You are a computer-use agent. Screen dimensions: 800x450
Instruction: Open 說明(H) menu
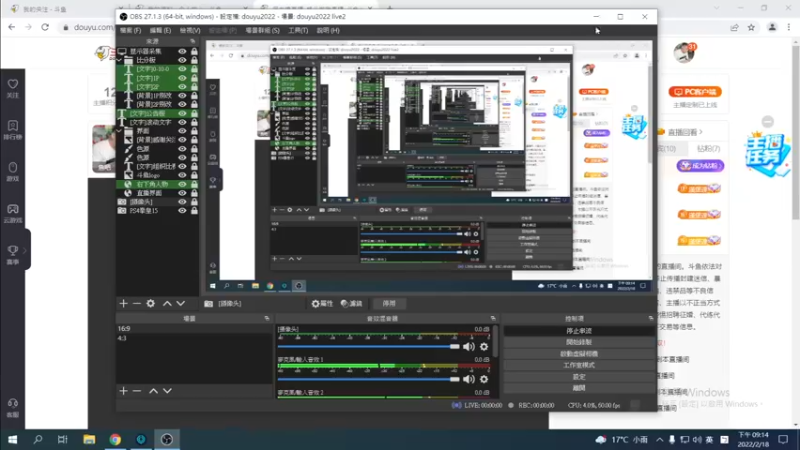(328, 31)
